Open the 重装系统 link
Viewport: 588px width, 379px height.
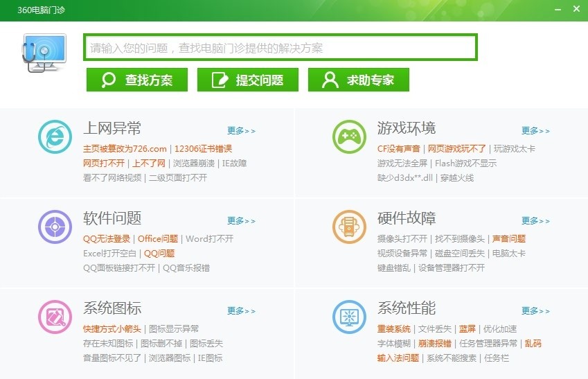pyautogui.click(x=394, y=329)
